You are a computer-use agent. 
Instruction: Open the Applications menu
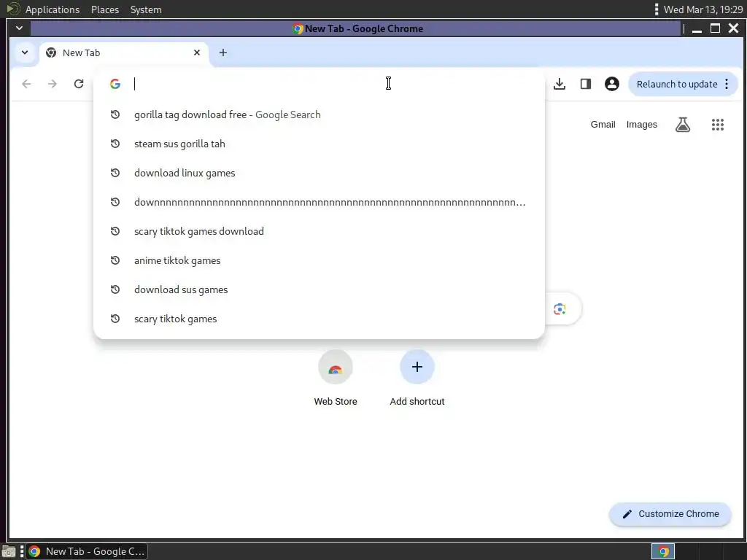pos(53,9)
